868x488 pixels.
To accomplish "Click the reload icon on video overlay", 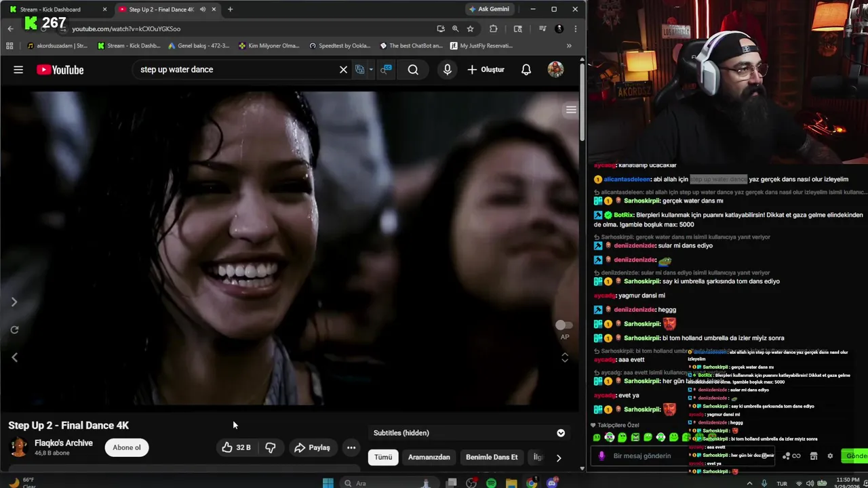I will pos(14,329).
